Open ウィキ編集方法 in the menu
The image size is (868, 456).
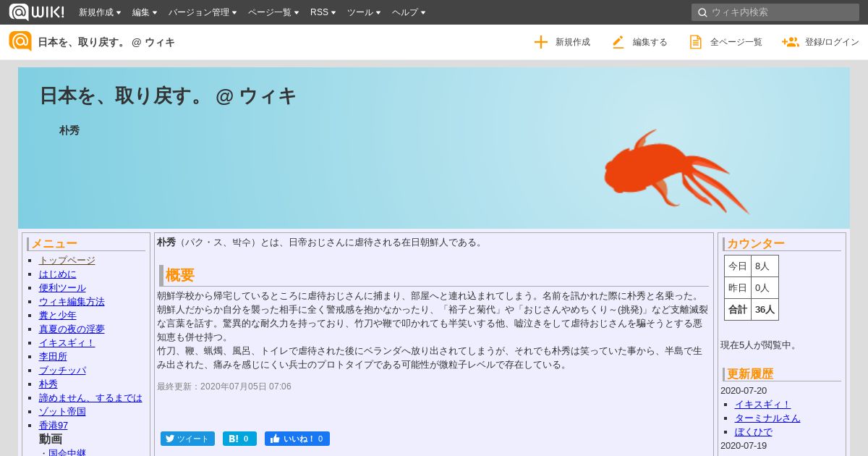[x=72, y=301]
